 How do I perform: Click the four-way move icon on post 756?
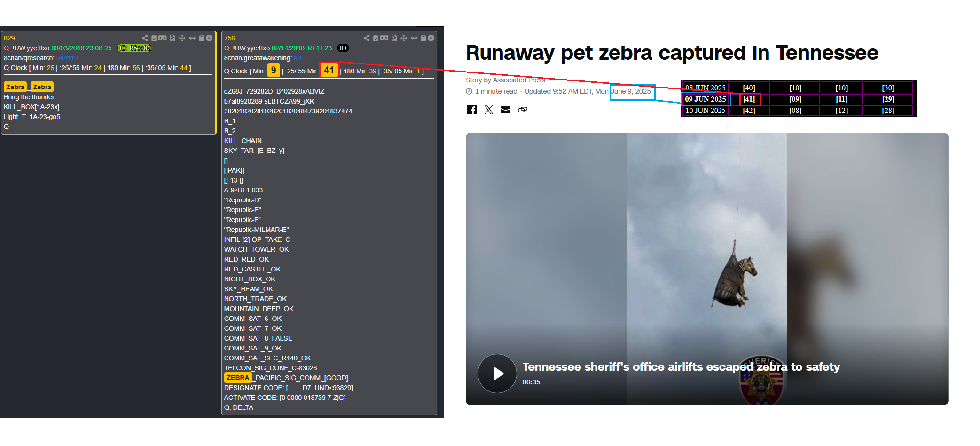[404, 38]
